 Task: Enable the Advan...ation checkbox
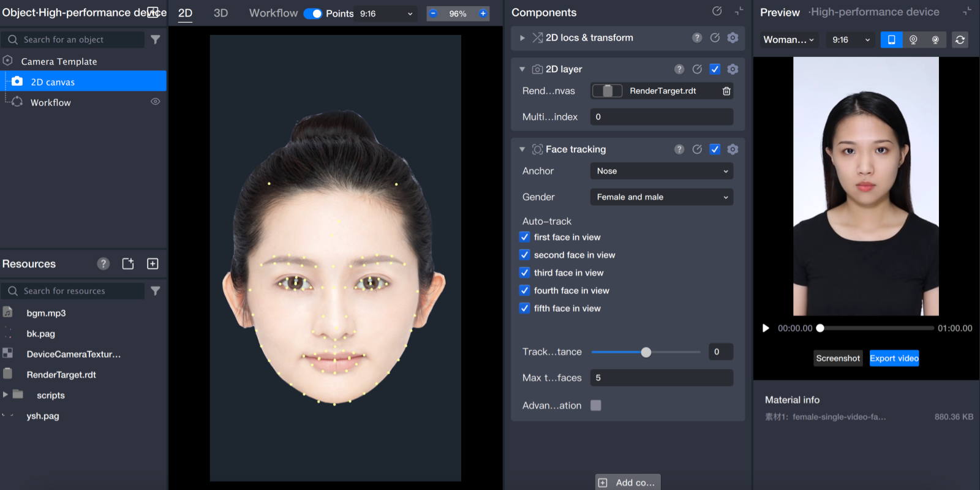(x=595, y=405)
